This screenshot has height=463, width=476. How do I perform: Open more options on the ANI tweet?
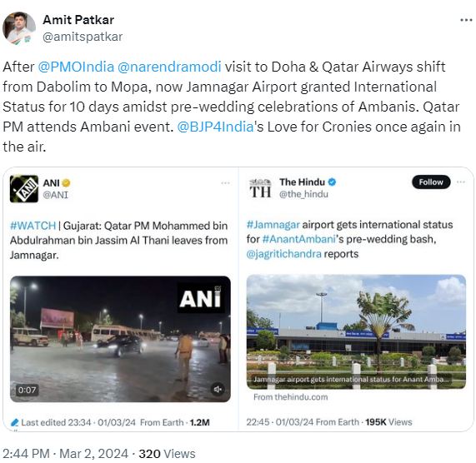click(x=225, y=183)
